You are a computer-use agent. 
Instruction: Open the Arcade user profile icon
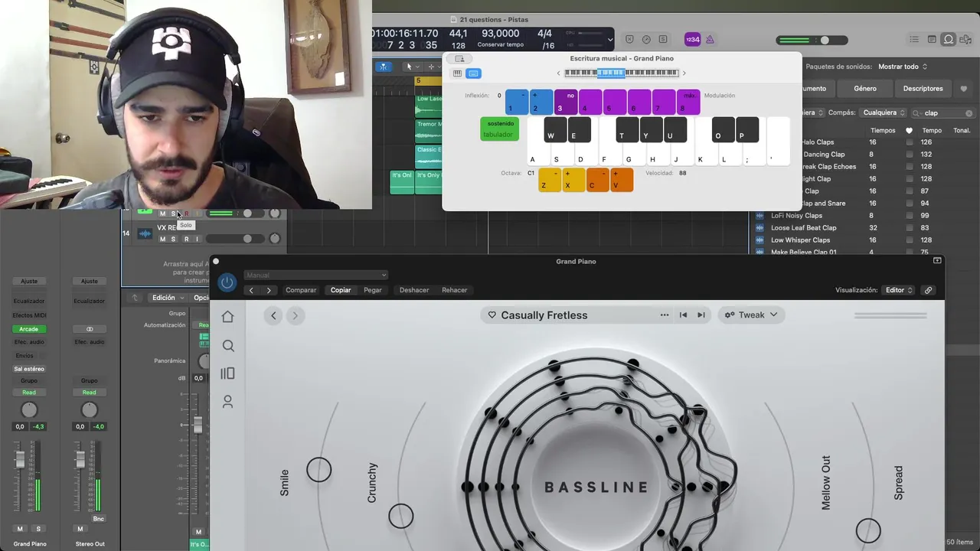point(227,401)
